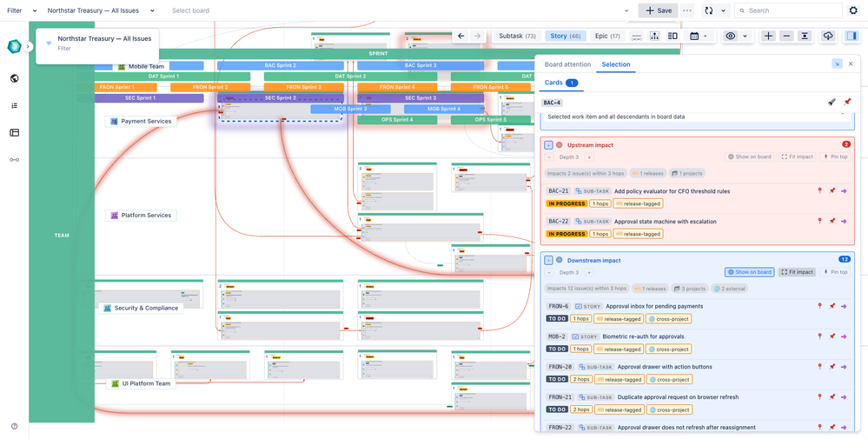Open the list icon in left sidebar
The width and height of the screenshot is (868, 439).
[x=15, y=105]
